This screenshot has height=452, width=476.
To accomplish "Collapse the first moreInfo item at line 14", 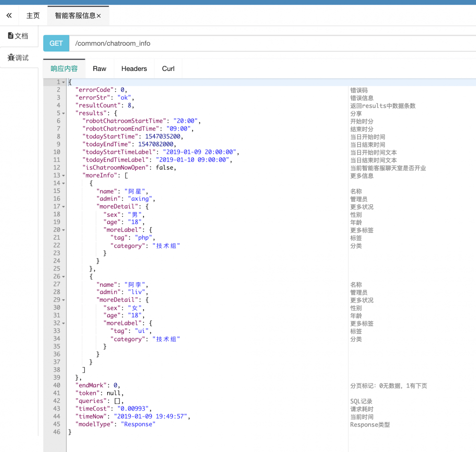I will [63, 183].
